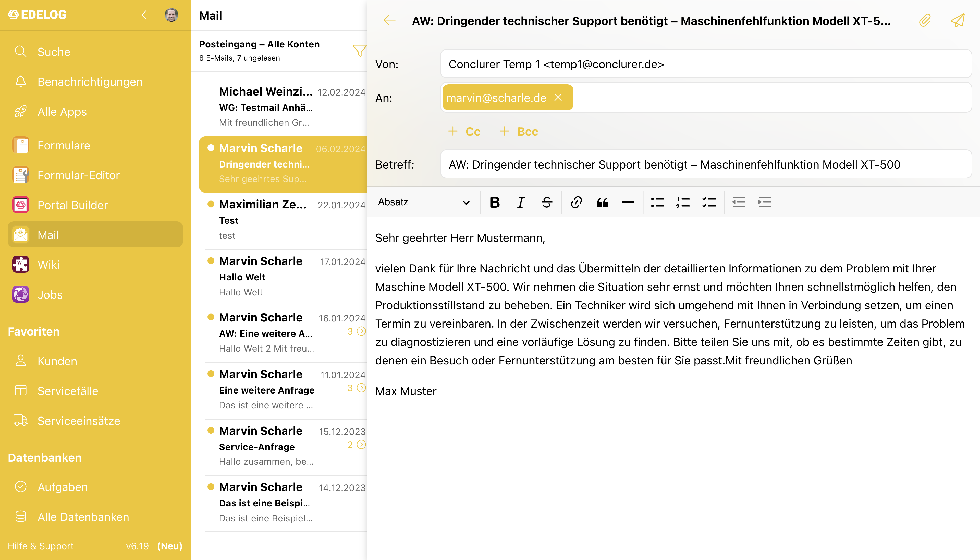Image resolution: width=980 pixels, height=560 pixels.
Task: Send the email with paper plane icon
Action: (x=958, y=20)
